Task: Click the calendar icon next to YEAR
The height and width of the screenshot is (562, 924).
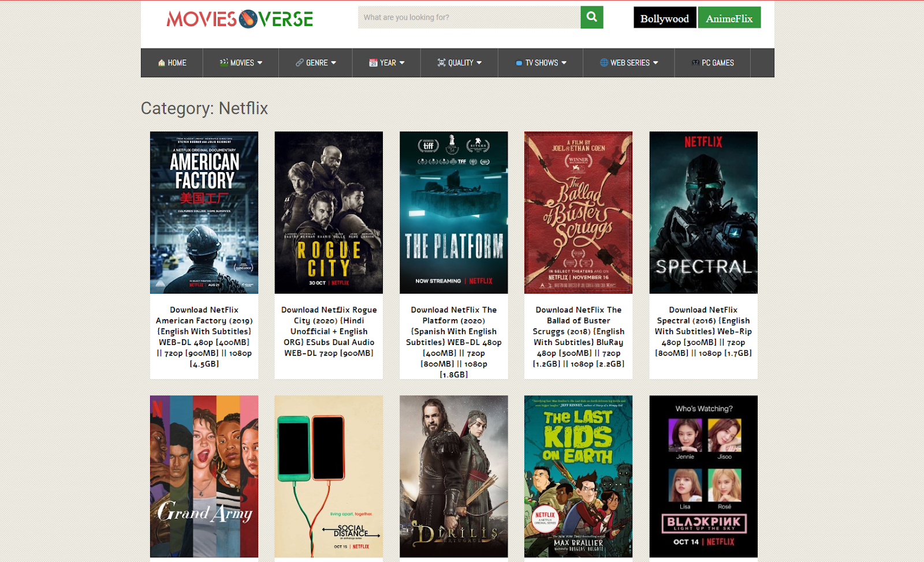Action: pyautogui.click(x=373, y=63)
